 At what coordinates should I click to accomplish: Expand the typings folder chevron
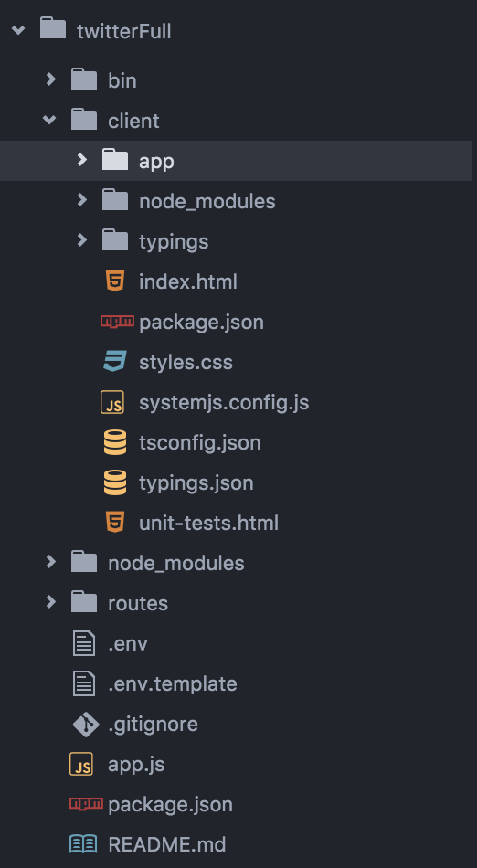82,240
